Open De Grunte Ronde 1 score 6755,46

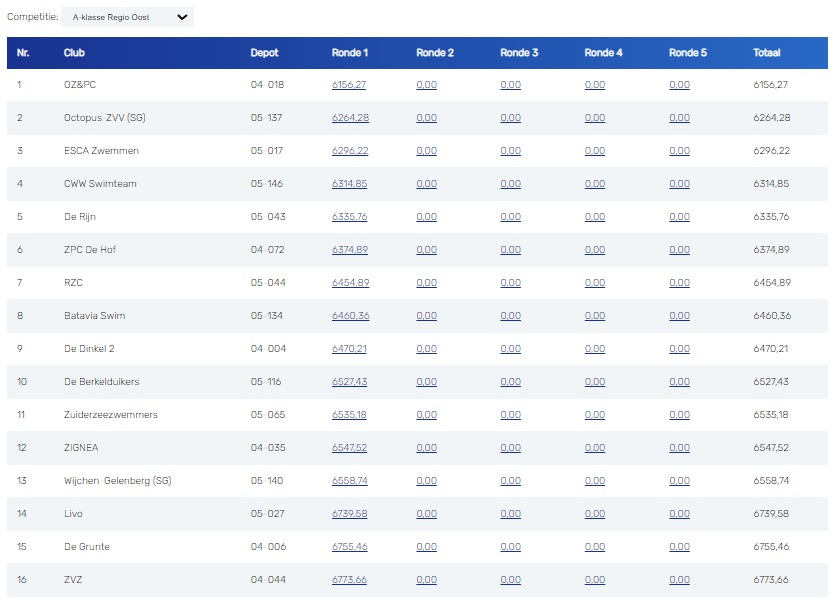click(350, 547)
